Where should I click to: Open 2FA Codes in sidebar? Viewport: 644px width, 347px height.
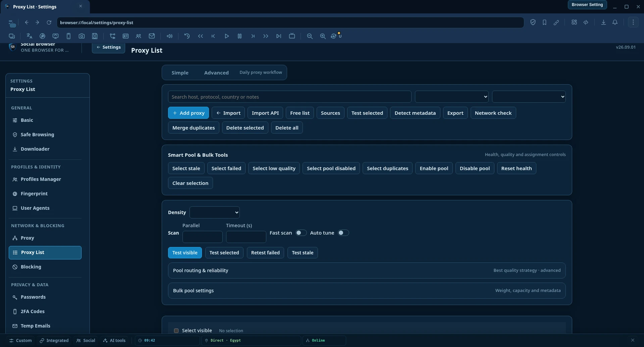(45, 311)
